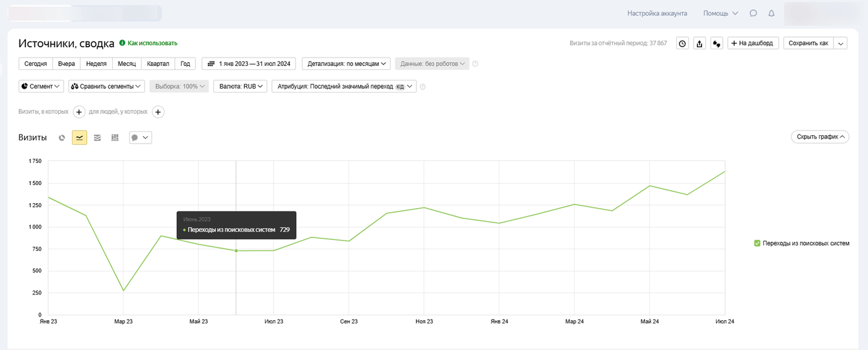Open the notifications bell

pos(771,13)
